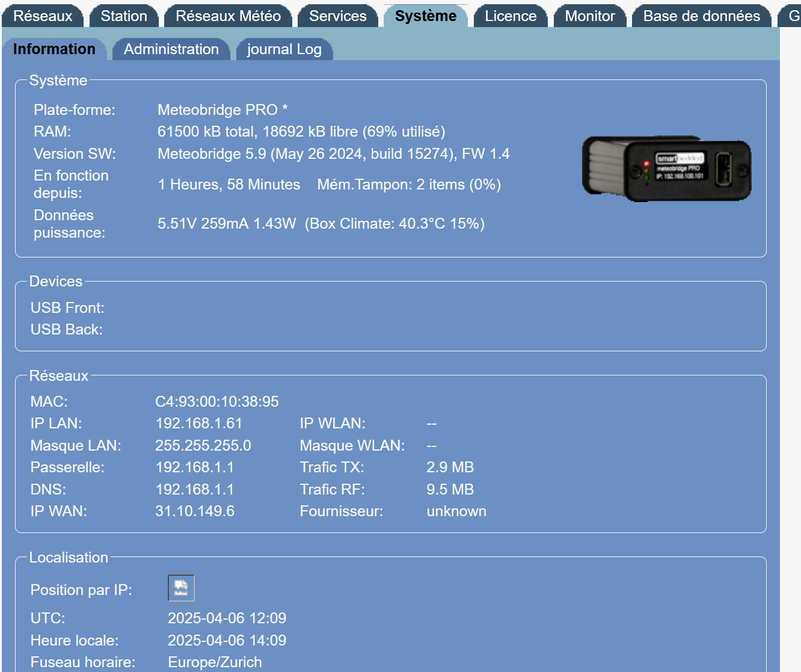Click the Version SW Meteobridge 5.9 text
The width and height of the screenshot is (801, 672).
[x=334, y=154]
